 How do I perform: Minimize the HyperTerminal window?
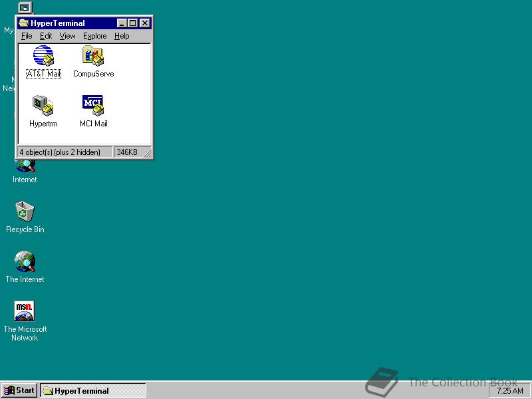pyautogui.click(x=122, y=23)
